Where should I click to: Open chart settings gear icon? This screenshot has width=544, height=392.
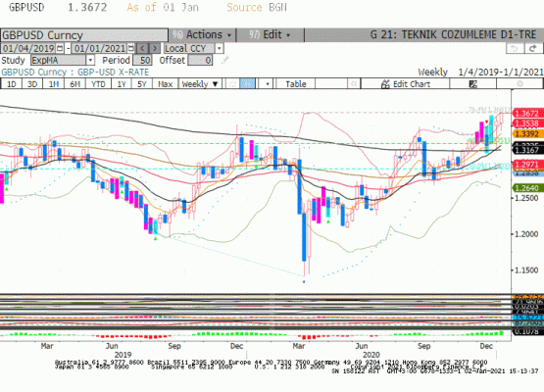(x=519, y=84)
